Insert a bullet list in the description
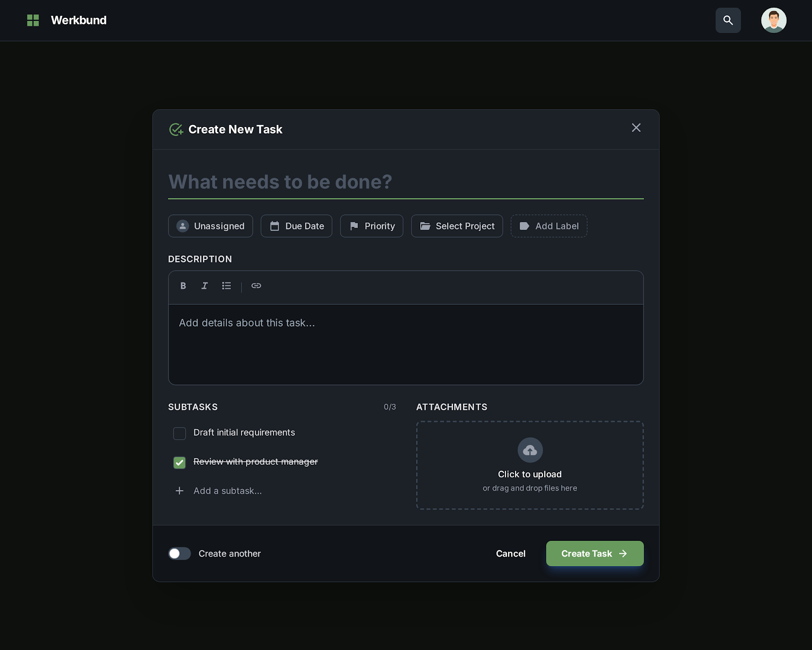Viewport: 812px width, 650px height. point(226,286)
